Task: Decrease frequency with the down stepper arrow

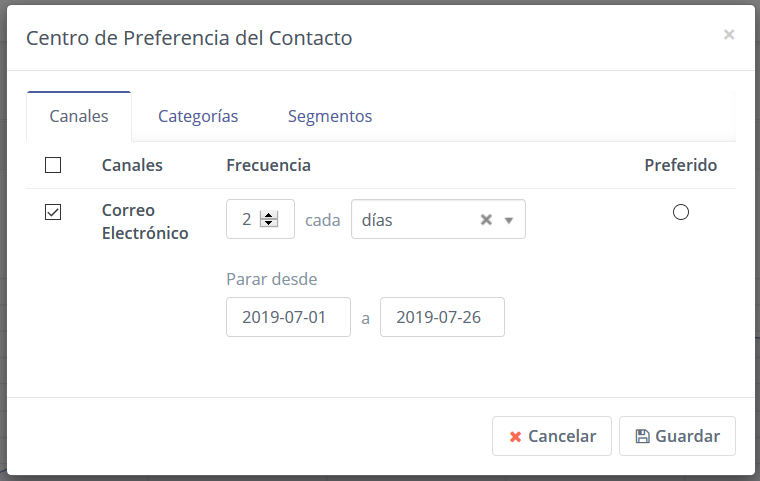Action: [x=268, y=224]
